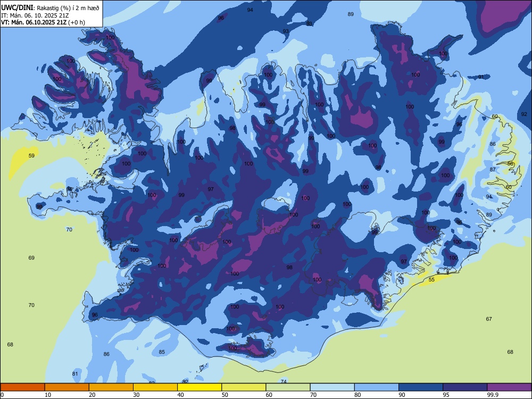This screenshot has height=399, width=532.
Task: Select the orange 10–20 legend color block
Action: point(67,387)
